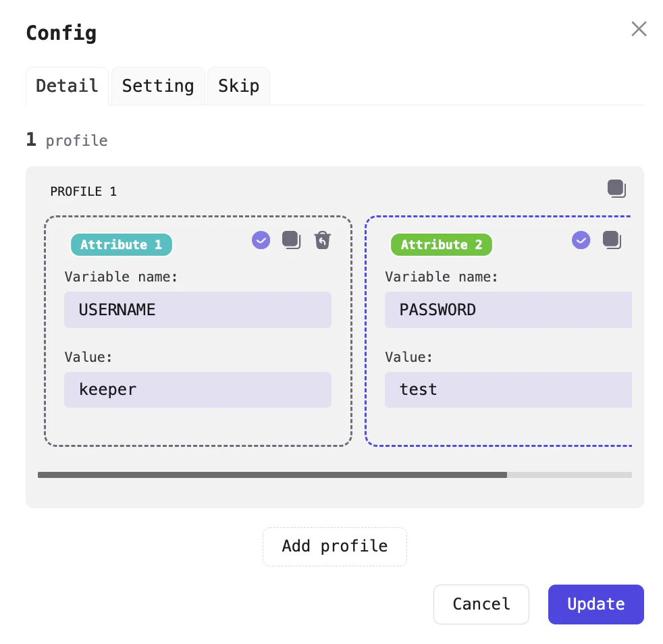Click the USERNAME variable name field
Screen dimensions: 663x644
[197, 310]
